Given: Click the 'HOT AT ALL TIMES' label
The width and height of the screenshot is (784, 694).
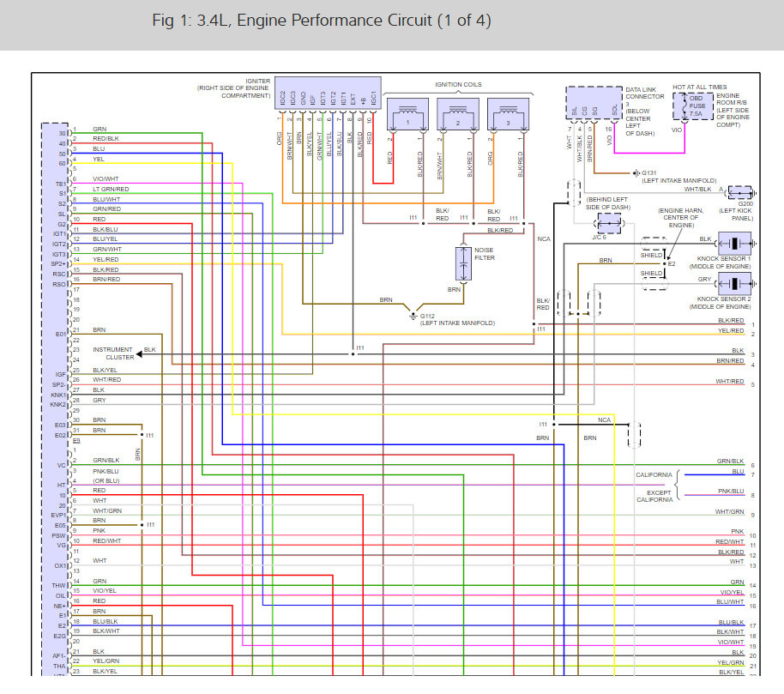Looking at the screenshot, I should tap(699, 87).
